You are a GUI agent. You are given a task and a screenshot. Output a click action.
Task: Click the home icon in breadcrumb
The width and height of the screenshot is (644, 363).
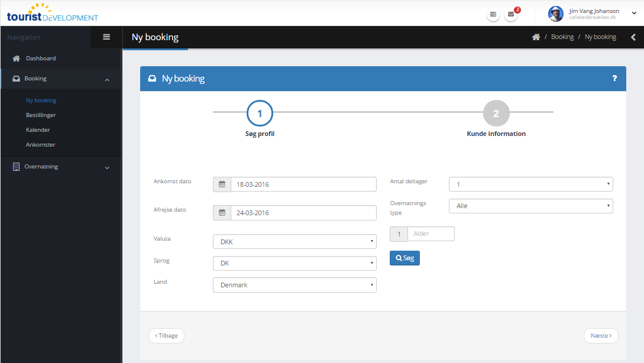click(x=536, y=37)
